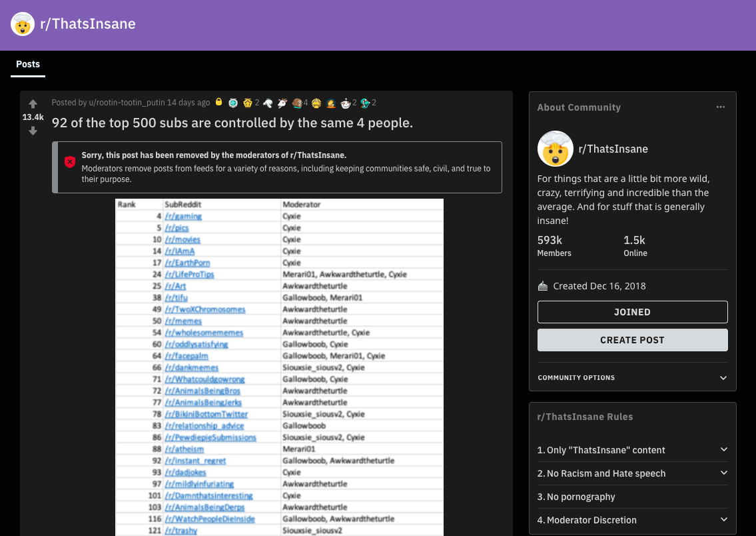Click the exploding head subreddit icon in header
This screenshot has height=536, width=756.
click(22, 24)
